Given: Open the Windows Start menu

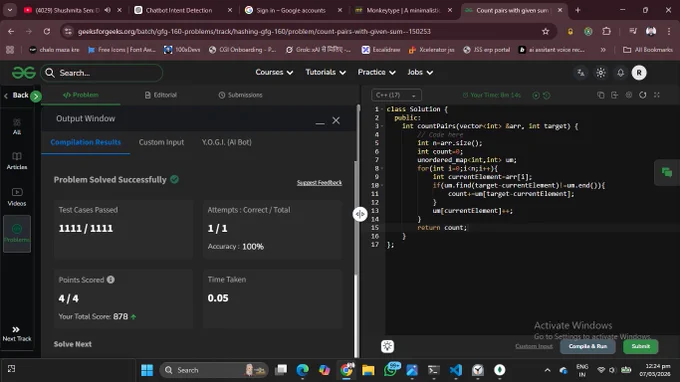Looking at the screenshot, I should coord(147,370).
